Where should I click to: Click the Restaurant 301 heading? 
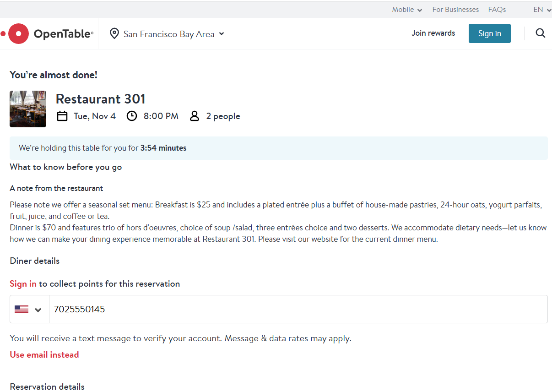(x=101, y=99)
